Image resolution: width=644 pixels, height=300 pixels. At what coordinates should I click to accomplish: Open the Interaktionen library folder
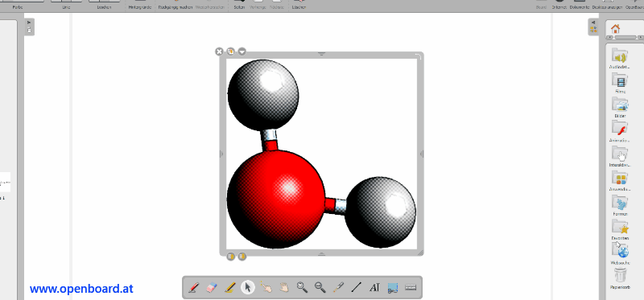(x=620, y=156)
